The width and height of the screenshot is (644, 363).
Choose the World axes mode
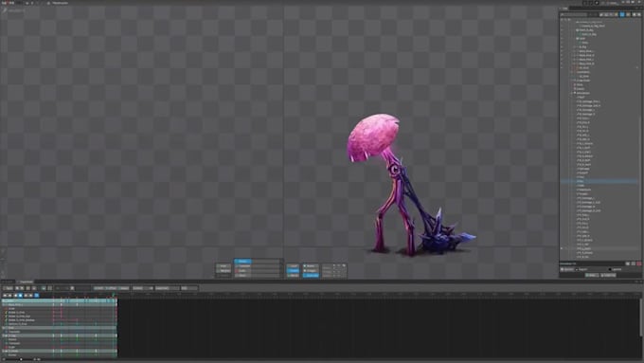(x=293, y=276)
